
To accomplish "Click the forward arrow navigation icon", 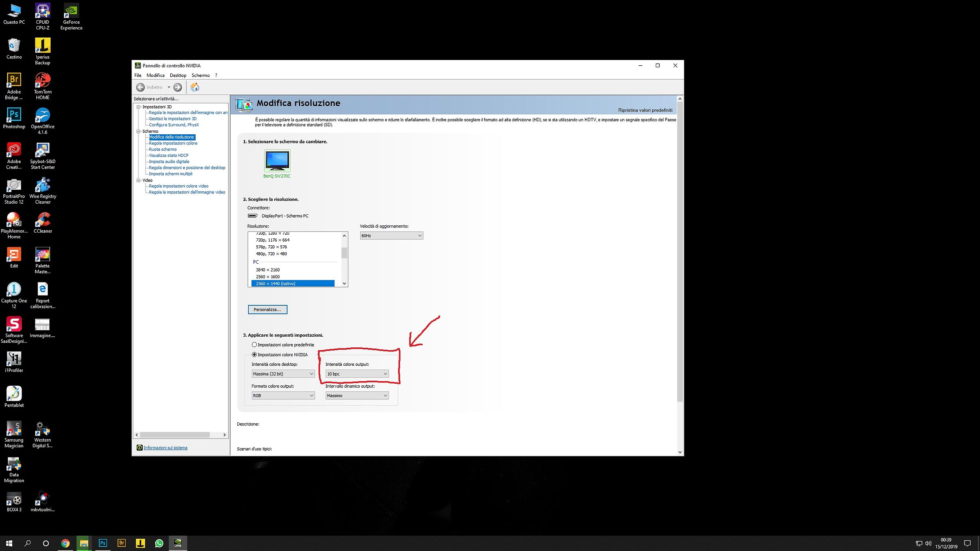I will [178, 87].
